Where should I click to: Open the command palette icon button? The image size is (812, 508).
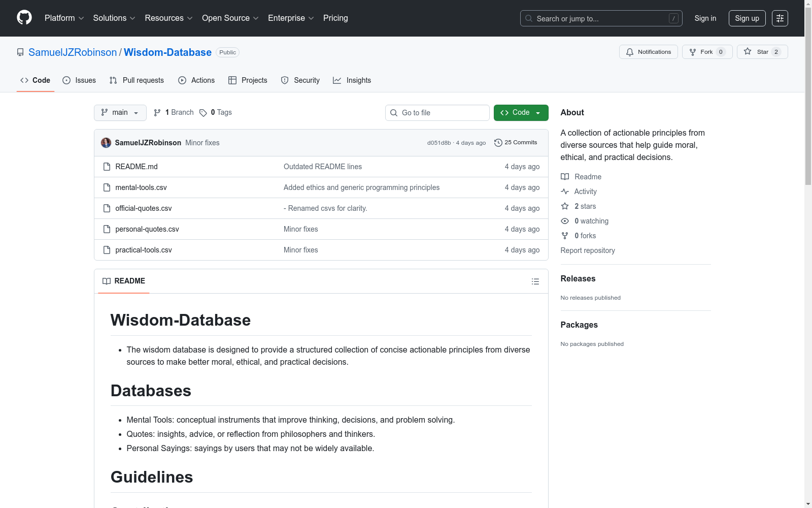[780, 18]
